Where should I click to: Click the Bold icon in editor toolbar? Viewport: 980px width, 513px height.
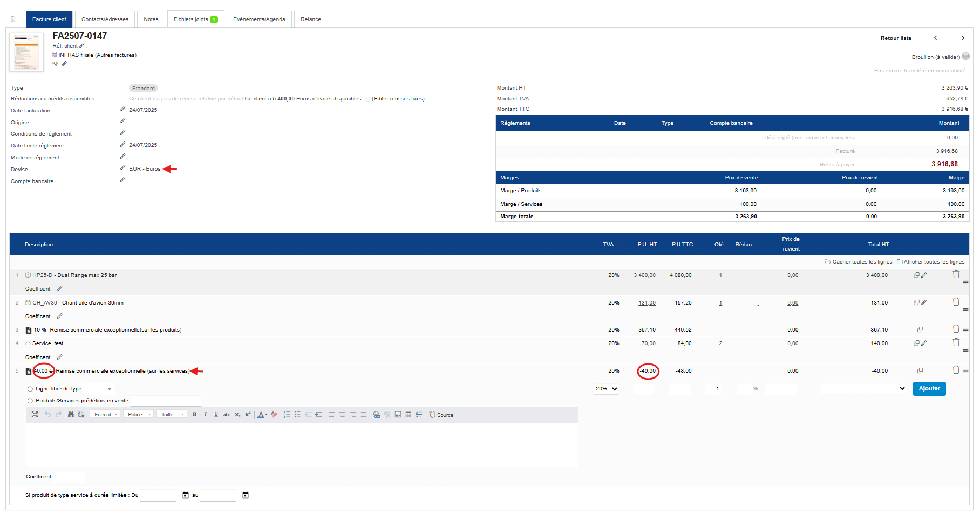coord(195,415)
